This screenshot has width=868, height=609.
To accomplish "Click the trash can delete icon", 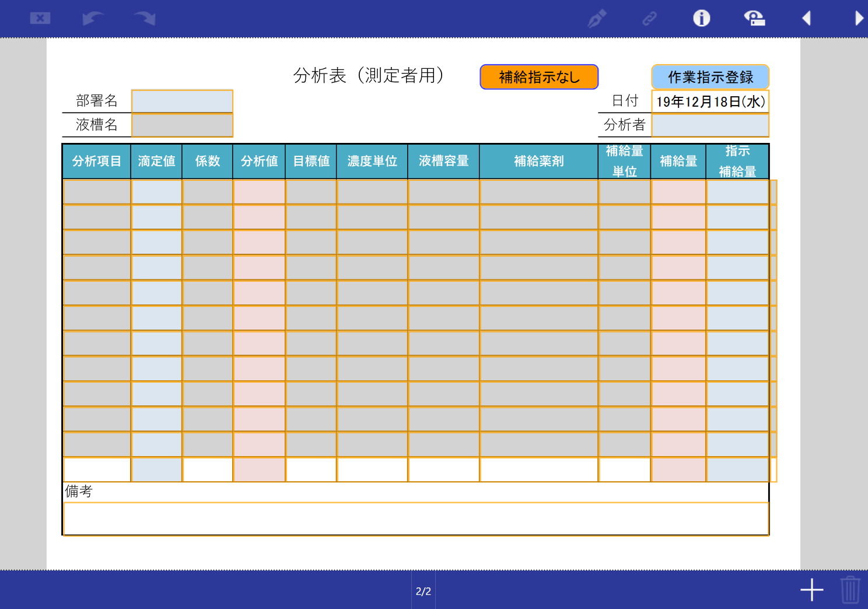I will pyautogui.click(x=850, y=590).
